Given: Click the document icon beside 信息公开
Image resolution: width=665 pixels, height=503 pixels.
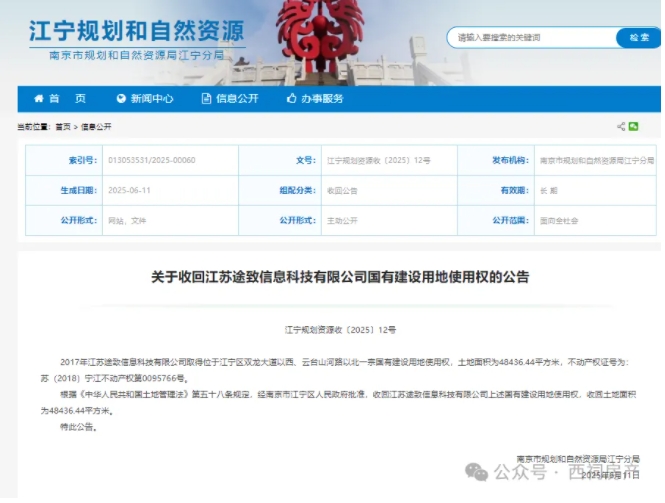Looking at the screenshot, I should [206, 99].
